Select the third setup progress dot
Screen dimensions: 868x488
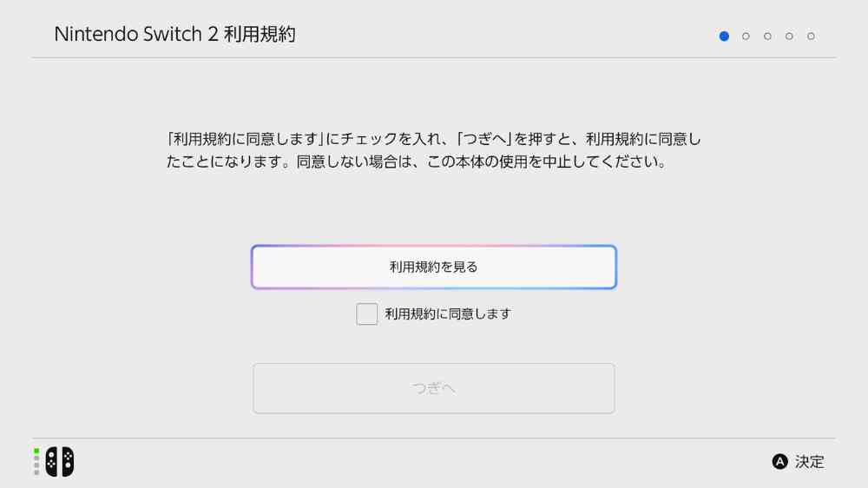coord(767,36)
